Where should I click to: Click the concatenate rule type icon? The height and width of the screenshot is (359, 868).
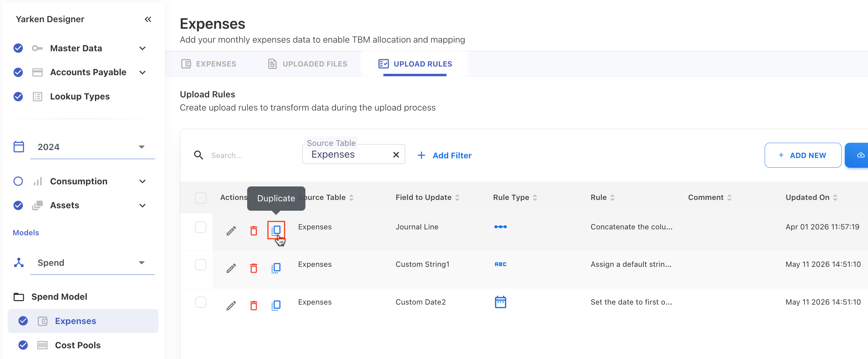(x=501, y=227)
